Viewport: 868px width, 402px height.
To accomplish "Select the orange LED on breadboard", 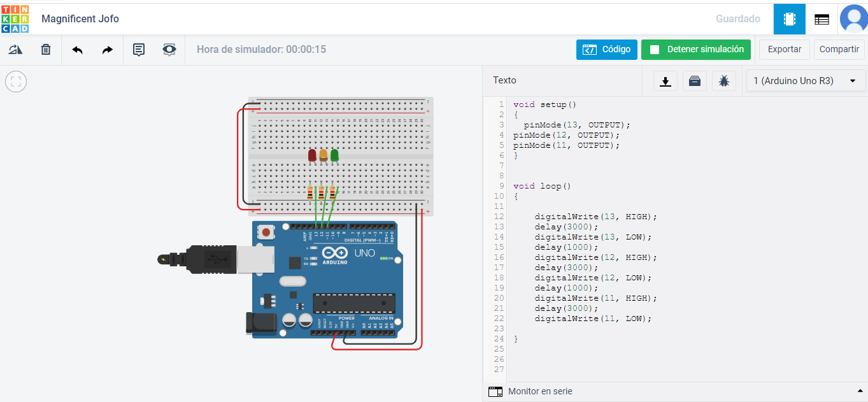I will (x=324, y=156).
